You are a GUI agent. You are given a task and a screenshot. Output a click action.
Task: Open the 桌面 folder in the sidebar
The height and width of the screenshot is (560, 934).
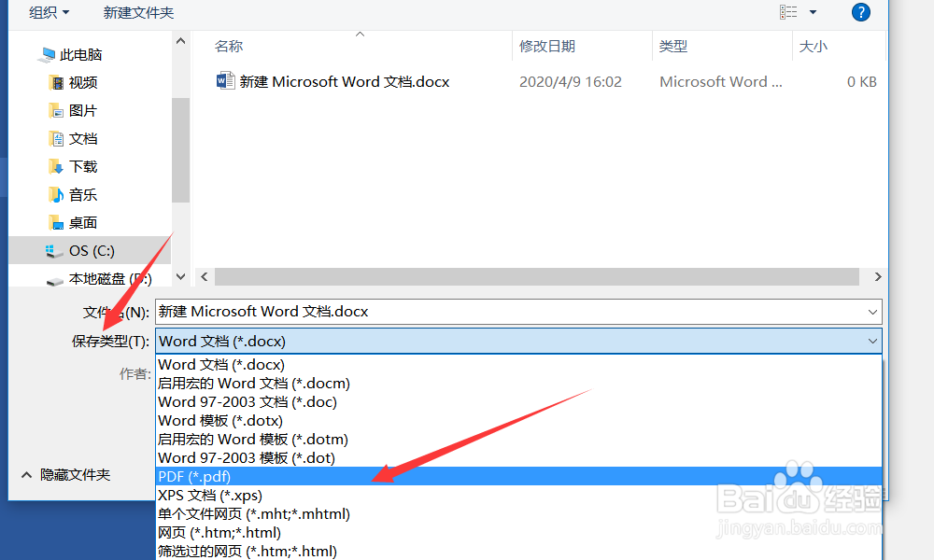coord(83,222)
